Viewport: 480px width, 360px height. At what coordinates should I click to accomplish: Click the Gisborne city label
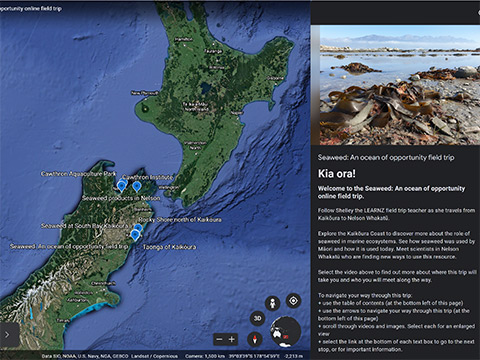click(276, 78)
